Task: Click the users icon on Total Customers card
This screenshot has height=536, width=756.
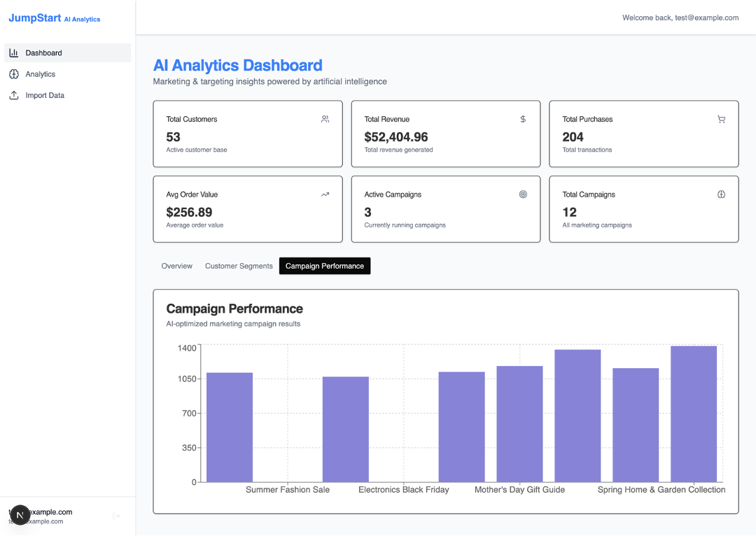Action: click(x=325, y=119)
